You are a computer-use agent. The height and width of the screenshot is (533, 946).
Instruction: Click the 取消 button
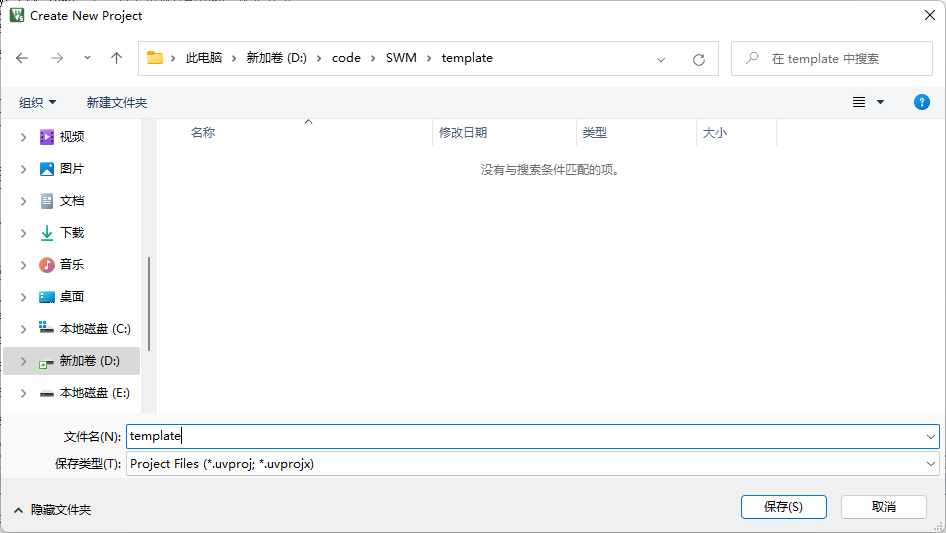click(883, 507)
